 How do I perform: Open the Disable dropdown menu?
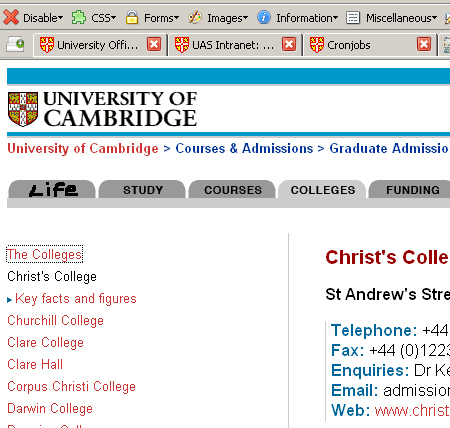pos(43,18)
